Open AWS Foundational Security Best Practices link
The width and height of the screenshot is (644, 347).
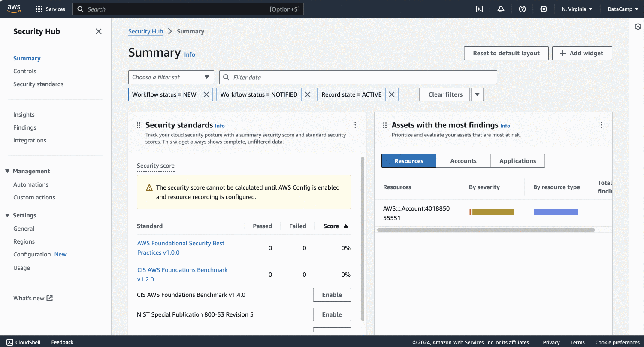(x=181, y=248)
